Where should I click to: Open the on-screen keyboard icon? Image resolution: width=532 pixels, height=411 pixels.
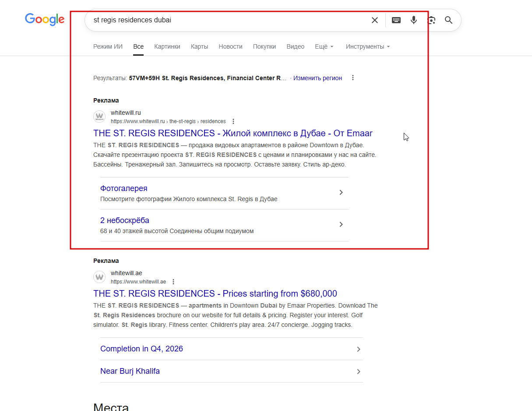(396, 20)
